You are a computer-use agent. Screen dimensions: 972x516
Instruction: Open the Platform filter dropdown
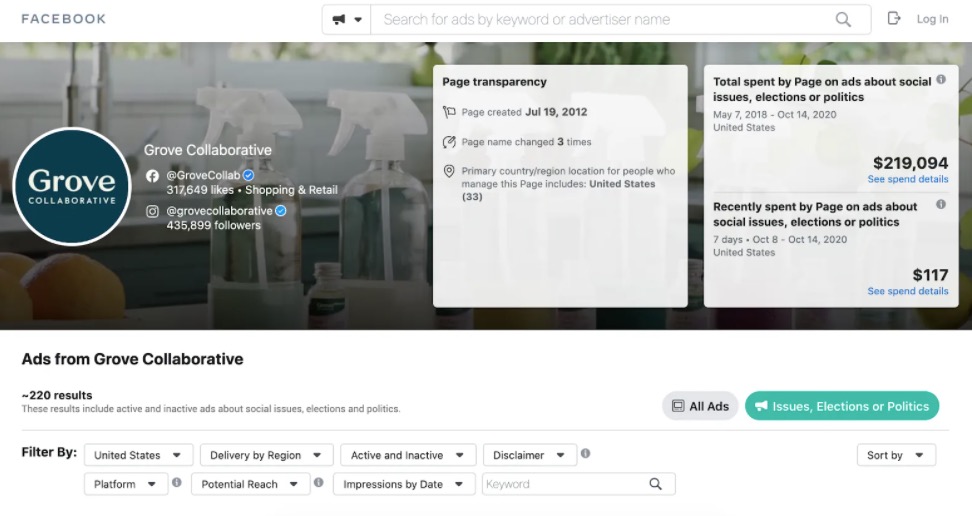tap(126, 484)
